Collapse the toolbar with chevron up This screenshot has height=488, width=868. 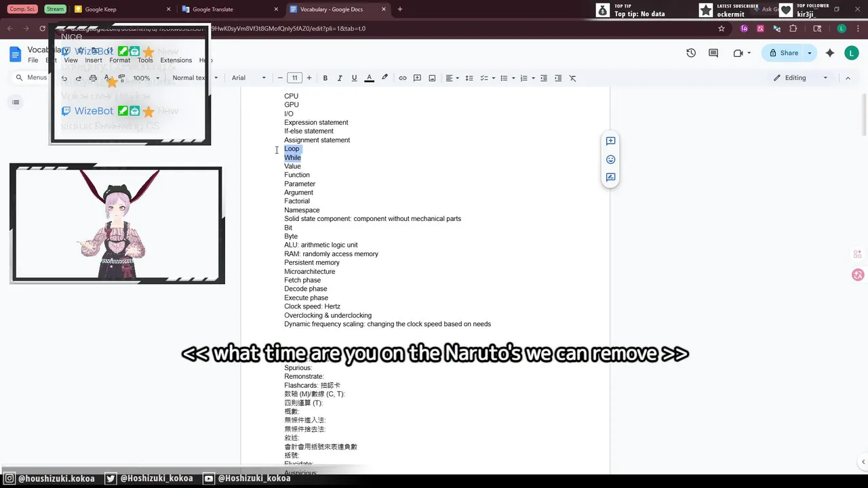[848, 78]
